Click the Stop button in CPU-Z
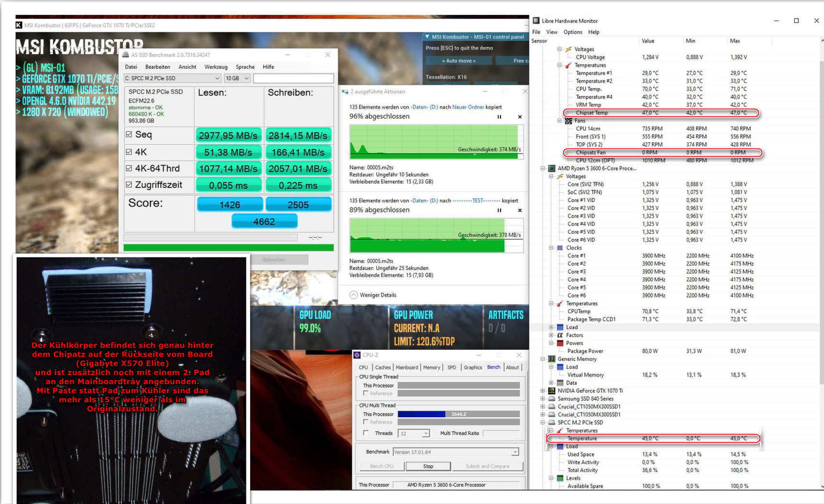 [x=428, y=466]
